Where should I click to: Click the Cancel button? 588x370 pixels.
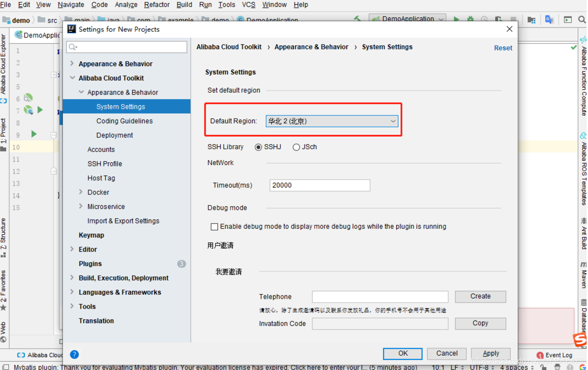pyautogui.click(x=447, y=354)
